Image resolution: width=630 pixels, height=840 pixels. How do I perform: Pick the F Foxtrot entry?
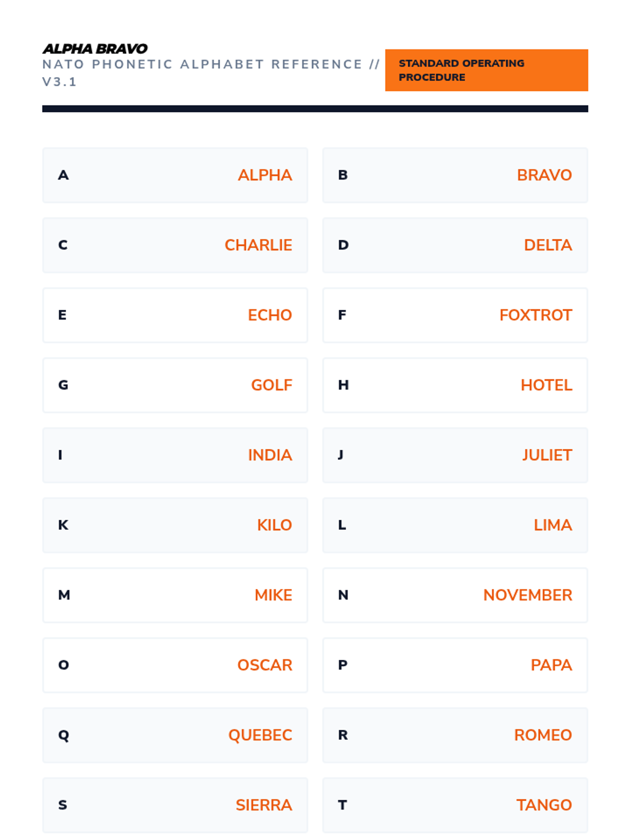(455, 315)
